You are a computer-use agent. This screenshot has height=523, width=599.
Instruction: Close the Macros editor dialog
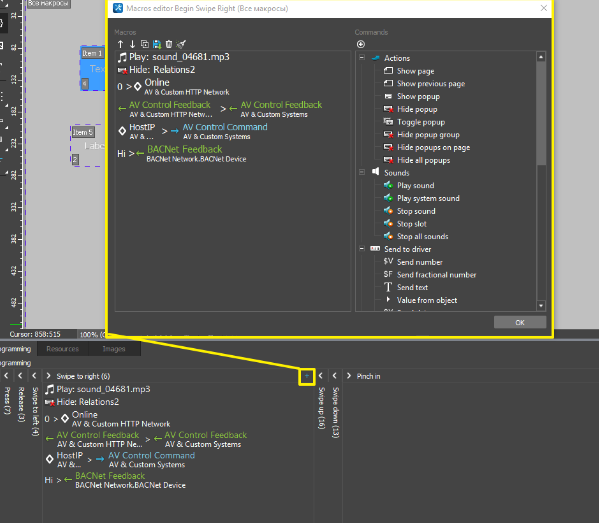[x=544, y=8]
